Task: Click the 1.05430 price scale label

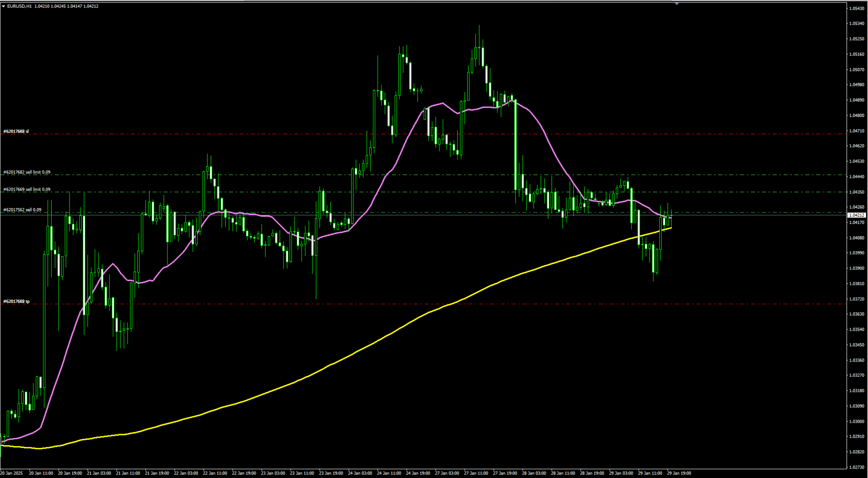Action: (x=856, y=8)
